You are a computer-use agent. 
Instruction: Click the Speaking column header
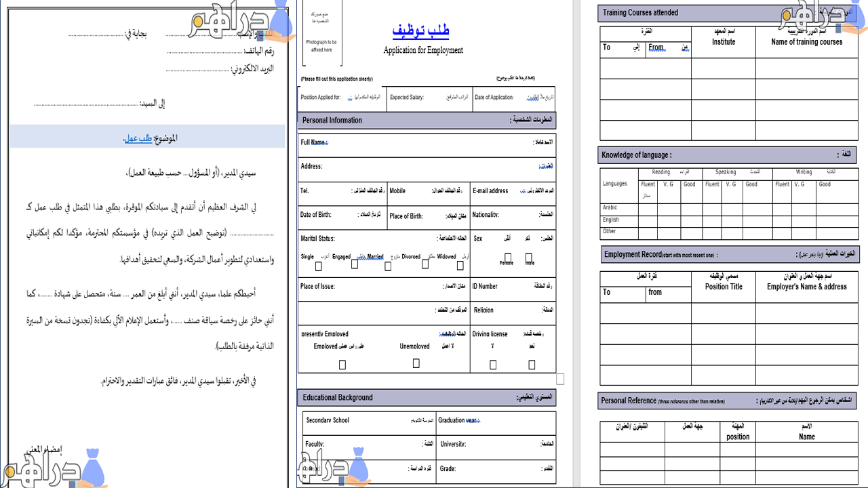tap(725, 172)
